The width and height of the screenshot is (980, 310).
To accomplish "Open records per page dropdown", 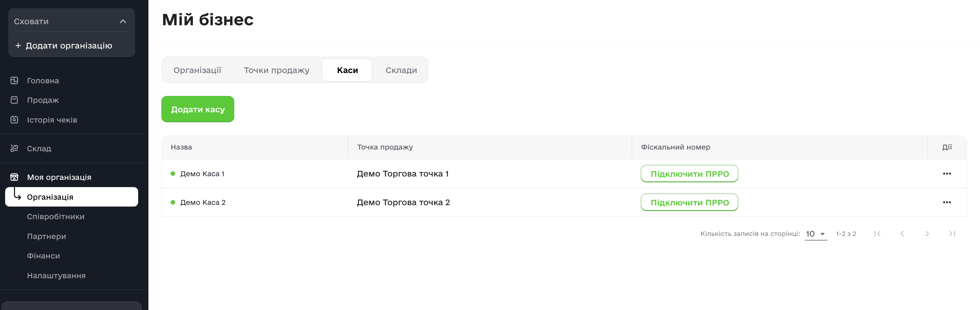I will [x=815, y=234].
